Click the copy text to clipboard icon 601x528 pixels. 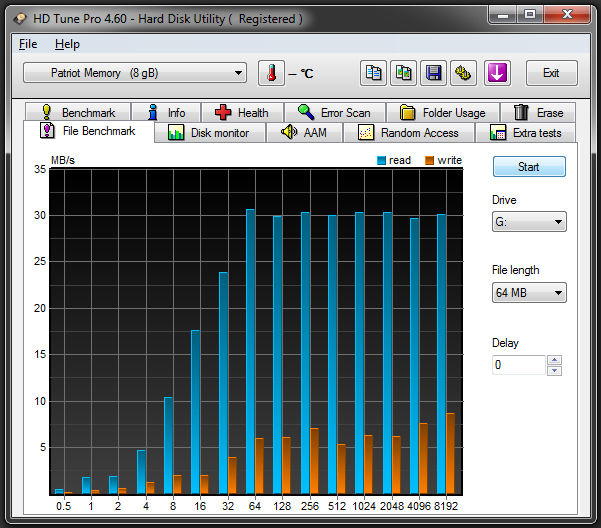(374, 73)
